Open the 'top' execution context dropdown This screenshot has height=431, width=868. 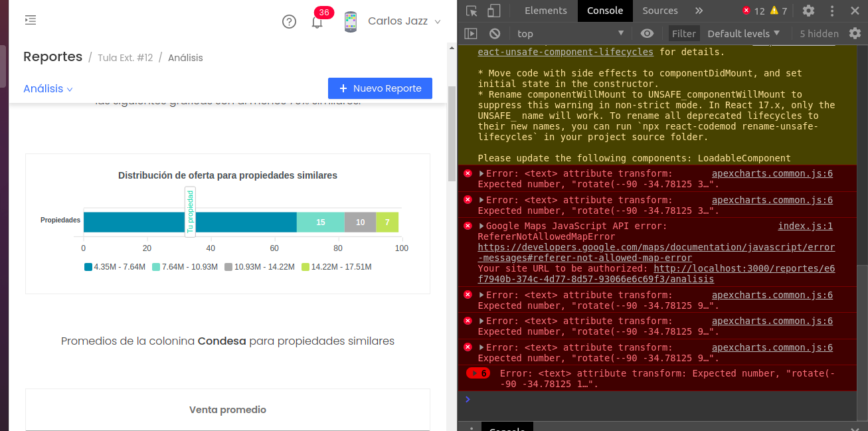[x=568, y=33]
